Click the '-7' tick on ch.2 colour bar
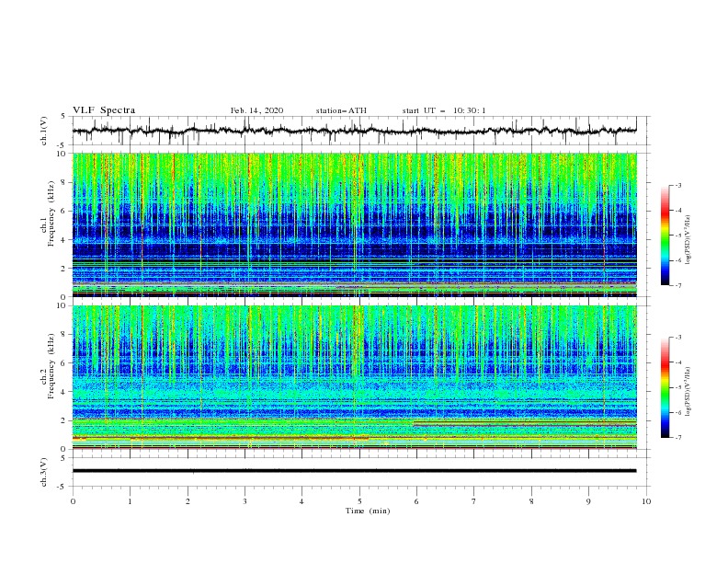 pos(678,438)
